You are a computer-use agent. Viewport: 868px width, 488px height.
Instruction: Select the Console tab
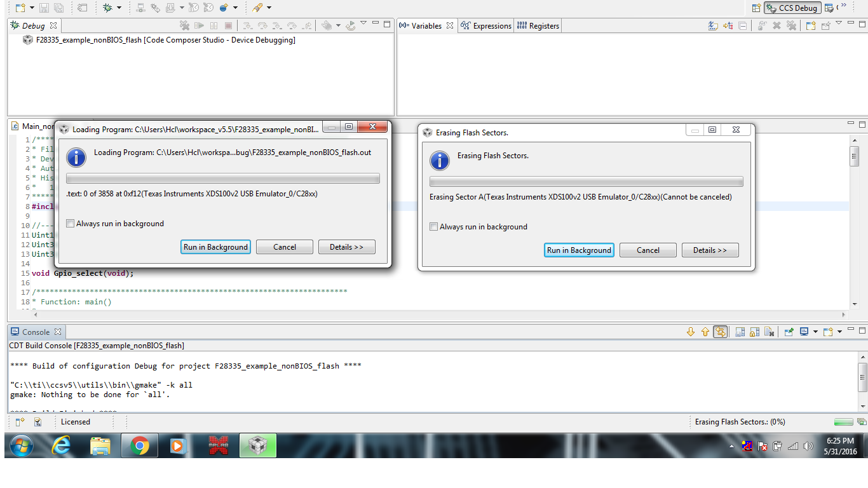coord(36,332)
